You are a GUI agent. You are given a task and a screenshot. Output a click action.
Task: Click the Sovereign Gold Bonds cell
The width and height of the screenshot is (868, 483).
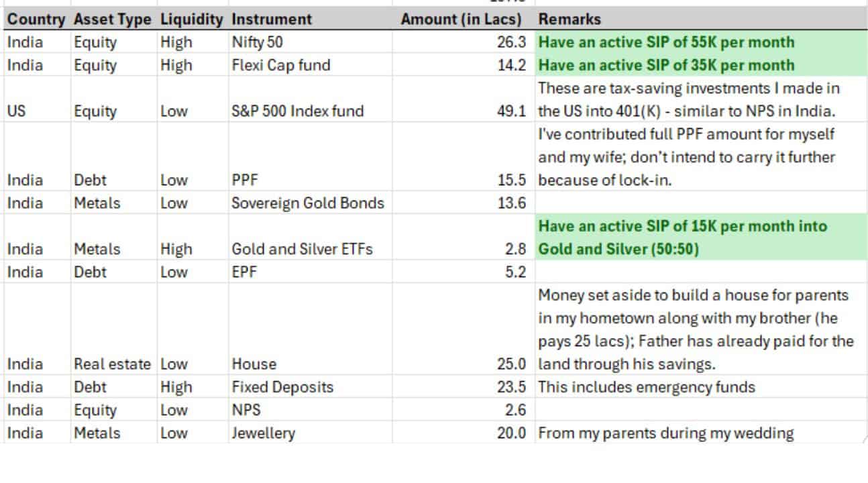(308, 203)
